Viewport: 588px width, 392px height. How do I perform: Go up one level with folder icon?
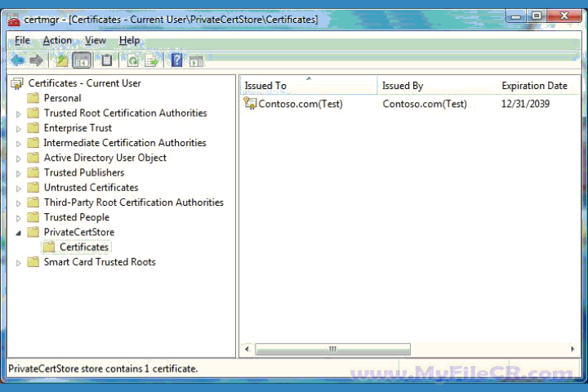[x=61, y=60]
